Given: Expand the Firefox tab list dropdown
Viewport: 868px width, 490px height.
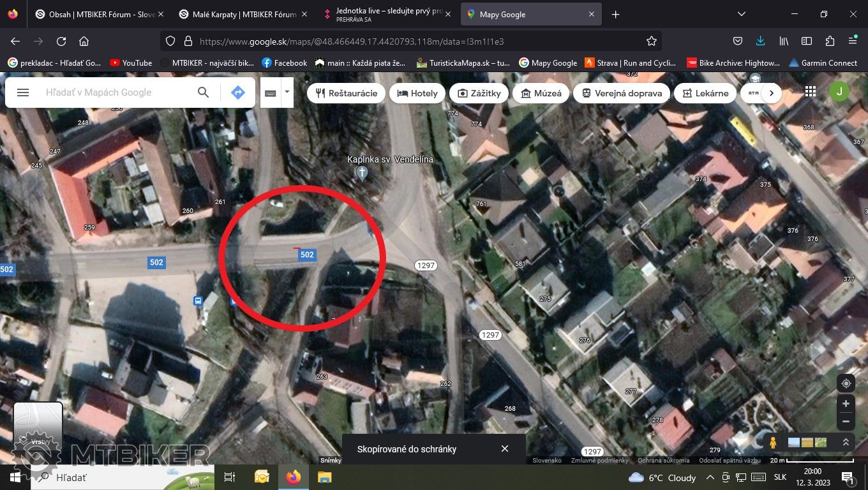Looking at the screenshot, I should click(741, 14).
